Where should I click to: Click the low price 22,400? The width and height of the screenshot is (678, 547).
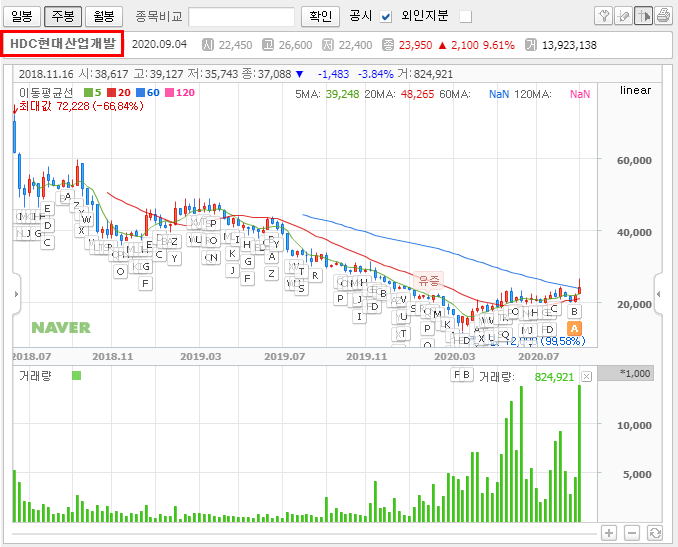pos(355,45)
